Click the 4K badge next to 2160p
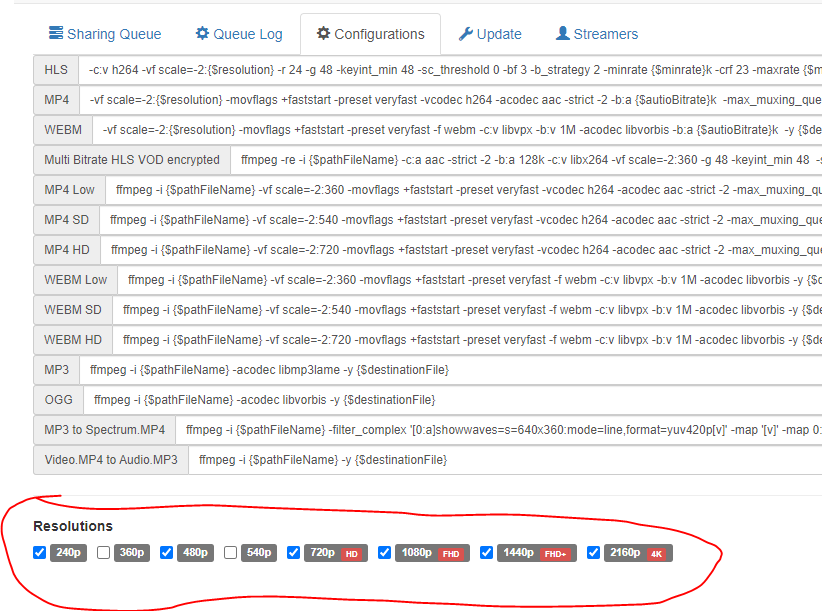The width and height of the screenshot is (822, 611). pos(658,552)
